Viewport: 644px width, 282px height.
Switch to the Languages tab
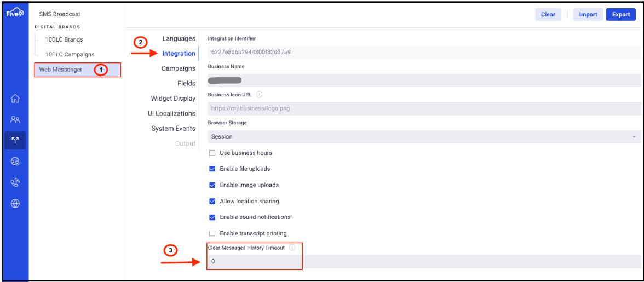click(179, 38)
